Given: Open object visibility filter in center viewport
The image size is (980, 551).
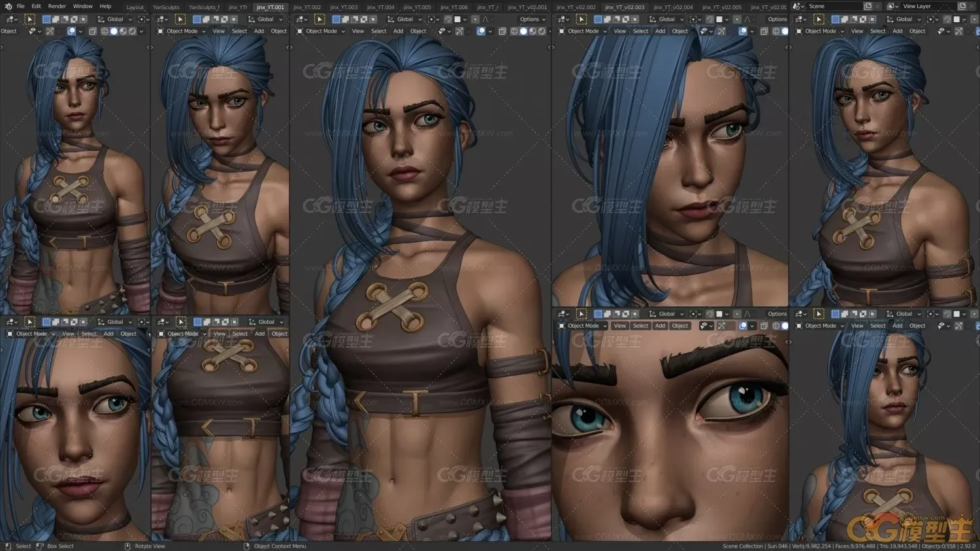Looking at the screenshot, I should click(x=444, y=31).
